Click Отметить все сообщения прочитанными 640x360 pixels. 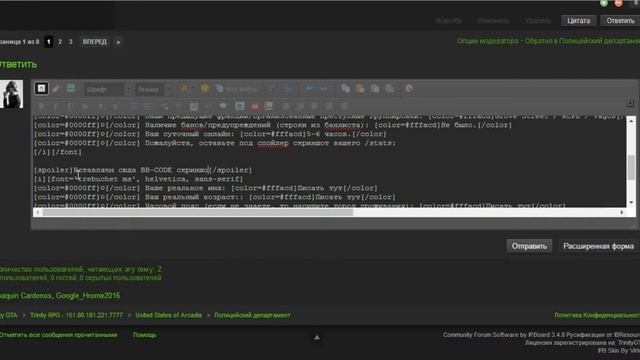point(58,335)
